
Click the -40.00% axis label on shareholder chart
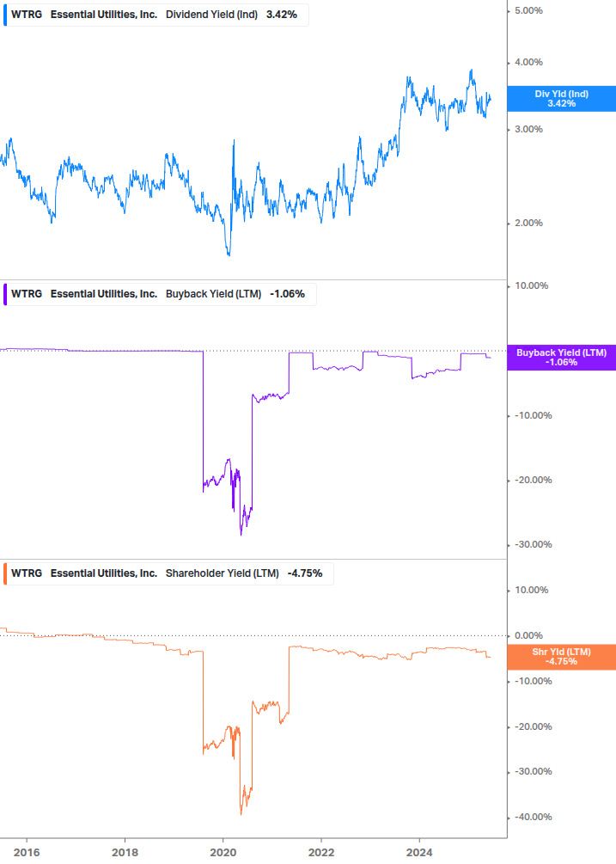pos(533,818)
